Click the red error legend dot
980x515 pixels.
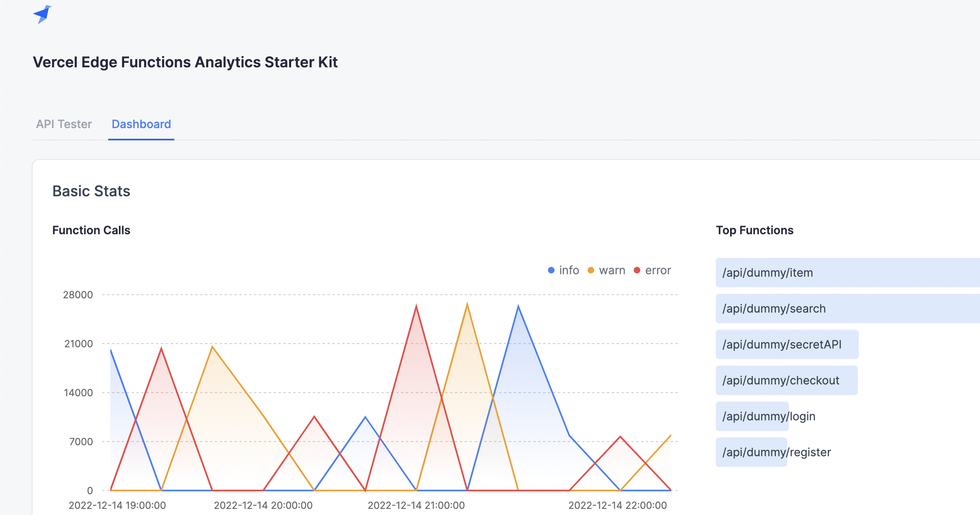(637, 270)
